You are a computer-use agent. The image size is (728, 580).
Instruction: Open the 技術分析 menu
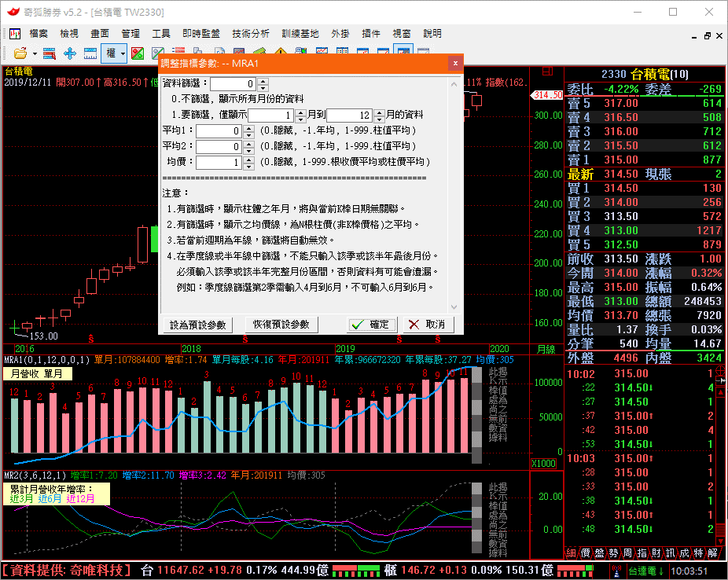(x=251, y=34)
